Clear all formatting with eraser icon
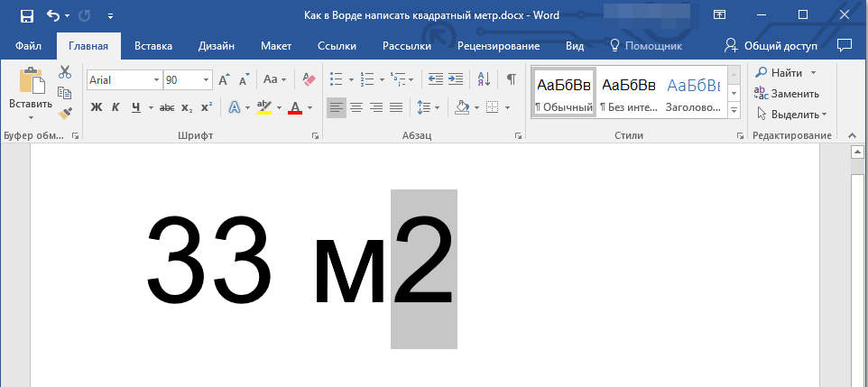This screenshot has height=387, width=868. click(x=309, y=79)
